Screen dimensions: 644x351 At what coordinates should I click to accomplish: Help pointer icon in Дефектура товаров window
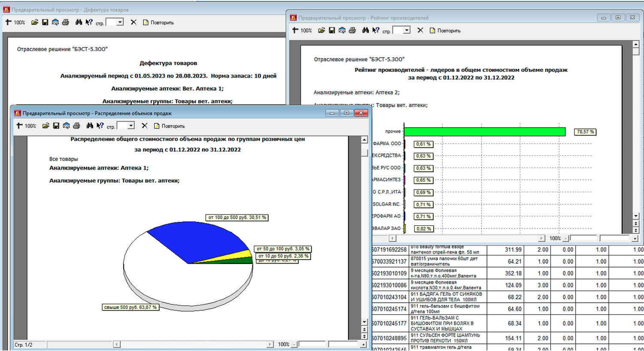89,22
